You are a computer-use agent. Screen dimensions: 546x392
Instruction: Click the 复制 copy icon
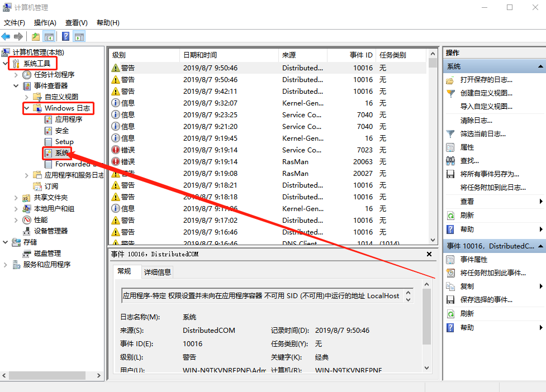pos(451,286)
